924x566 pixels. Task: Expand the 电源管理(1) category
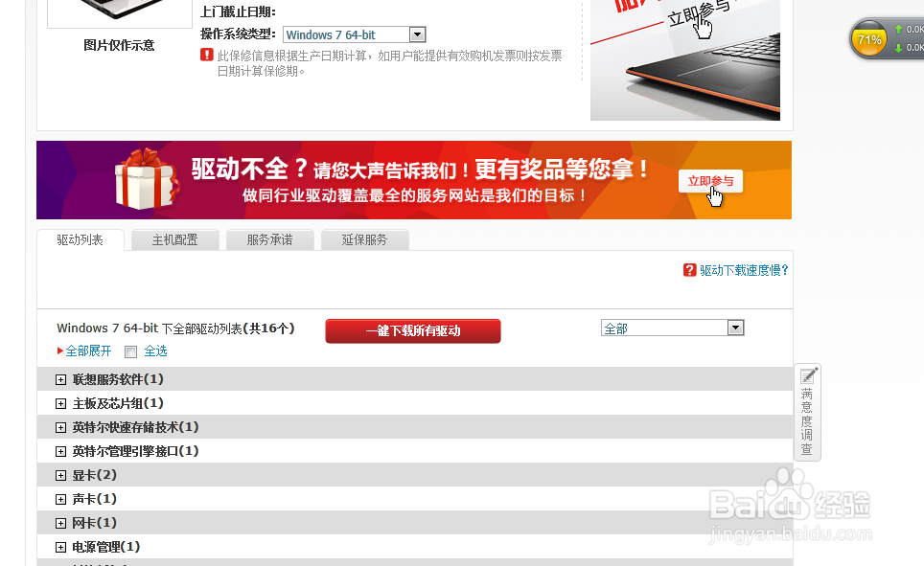(x=60, y=547)
